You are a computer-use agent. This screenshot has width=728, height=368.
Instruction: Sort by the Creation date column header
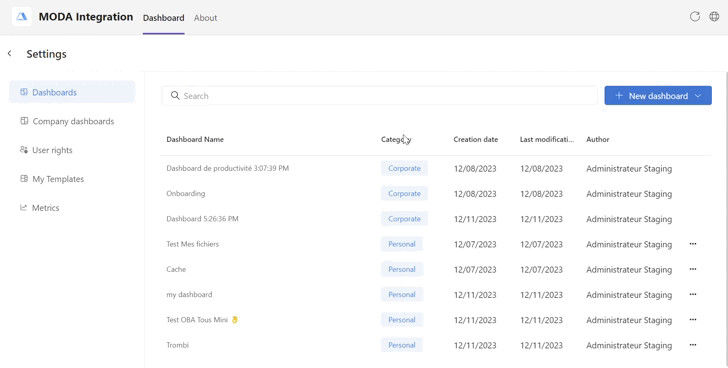[x=475, y=139]
